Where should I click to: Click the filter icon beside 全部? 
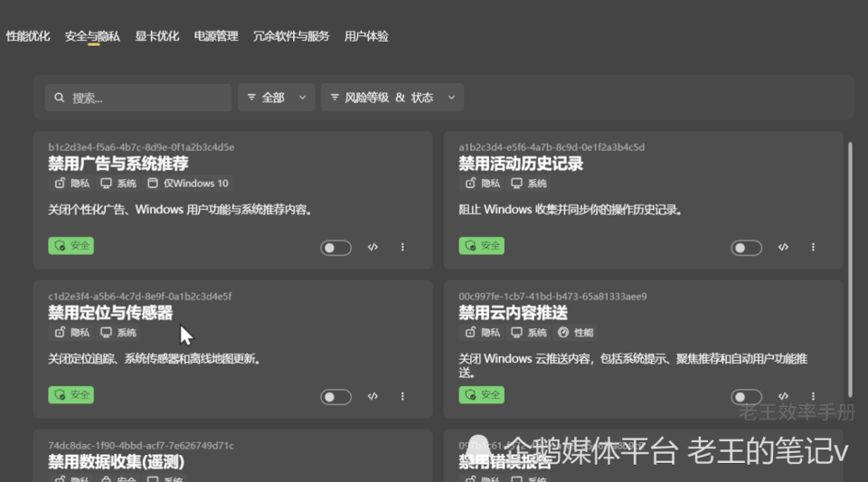click(251, 98)
